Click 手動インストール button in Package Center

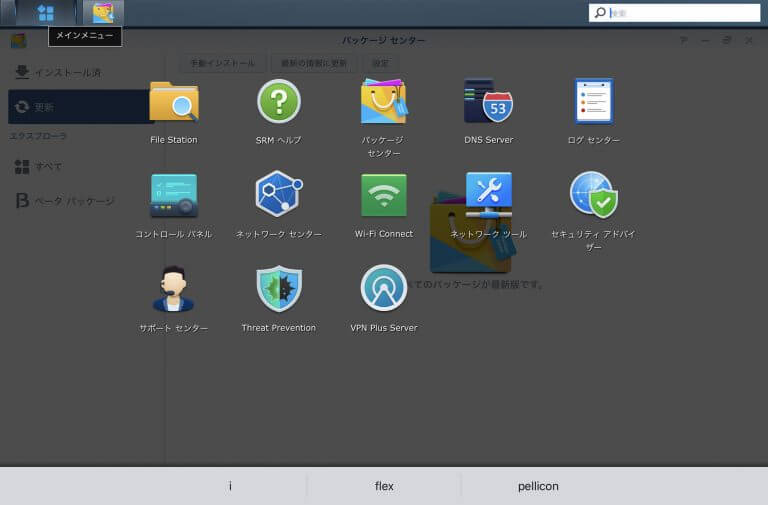[222, 63]
